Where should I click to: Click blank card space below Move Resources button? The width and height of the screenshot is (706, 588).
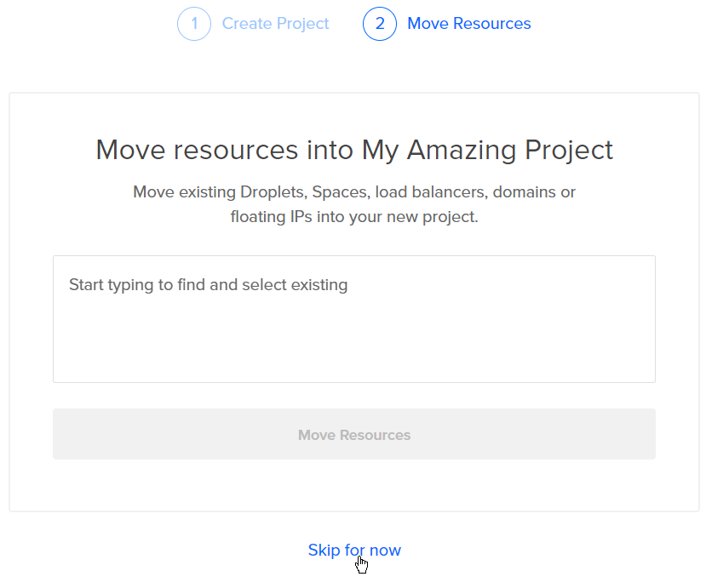[354, 485]
